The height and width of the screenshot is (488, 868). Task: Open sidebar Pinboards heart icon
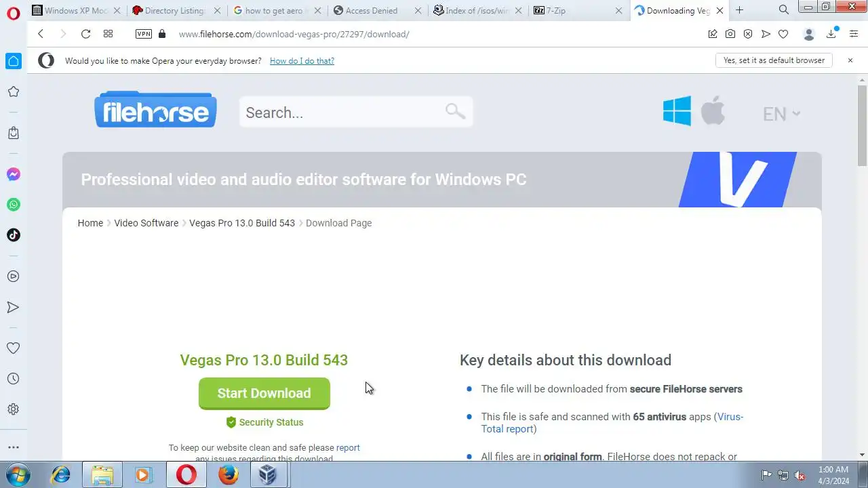tap(13, 348)
